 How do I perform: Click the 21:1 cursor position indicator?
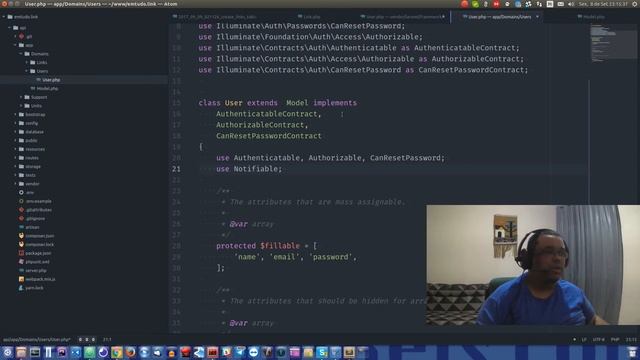pyautogui.click(x=107, y=340)
